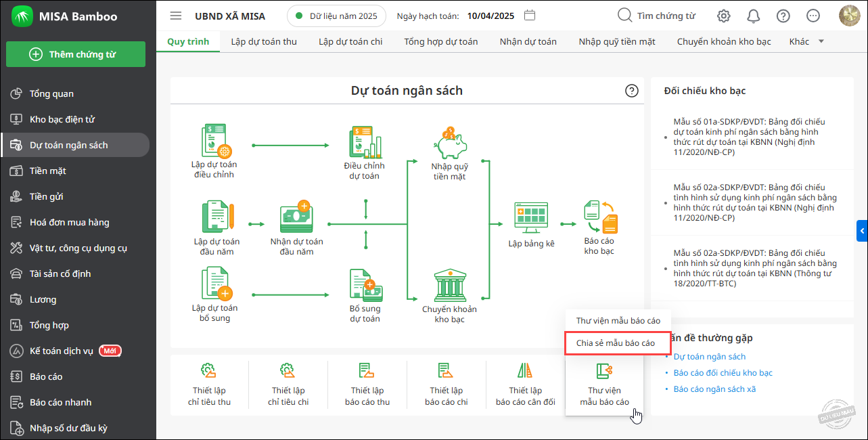Open the hamburger menu beside UBND XÃ MISA
This screenshot has height=440, width=868.
click(176, 16)
